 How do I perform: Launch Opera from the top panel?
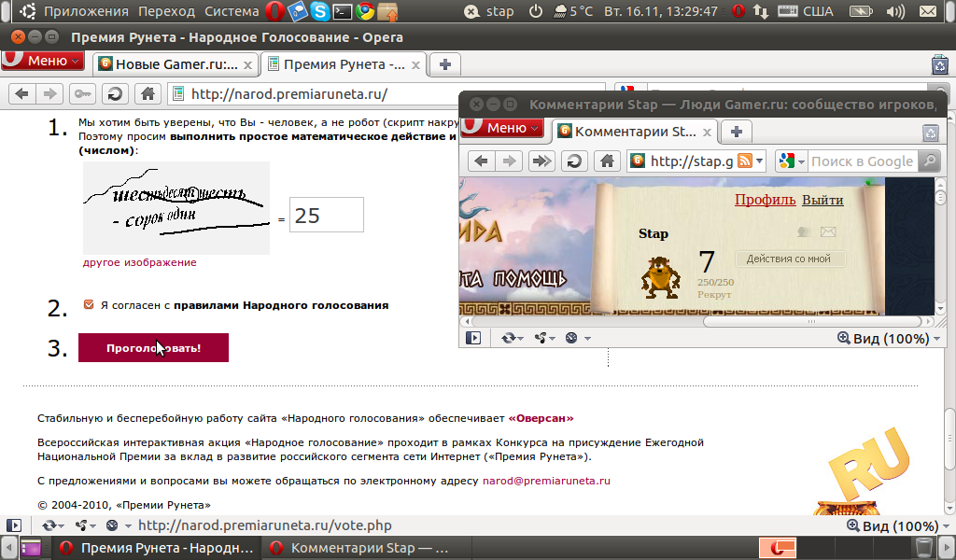point(274,11)
